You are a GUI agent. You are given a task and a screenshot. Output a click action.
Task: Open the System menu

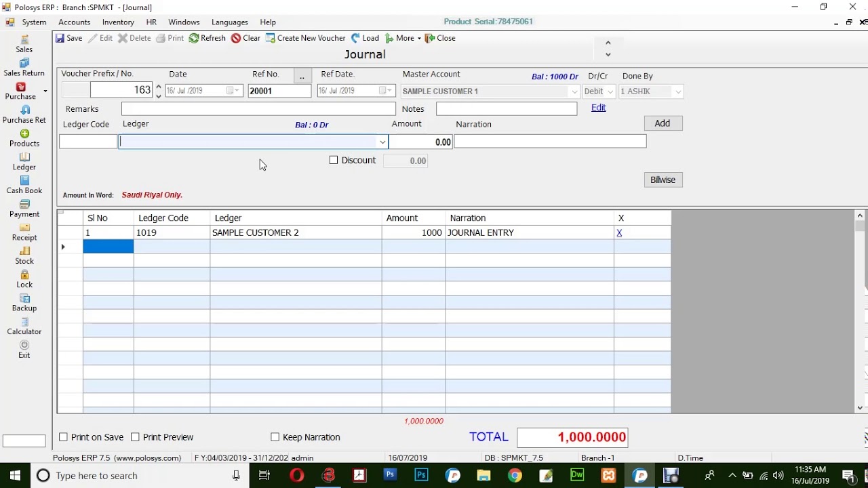coord(34,22)
